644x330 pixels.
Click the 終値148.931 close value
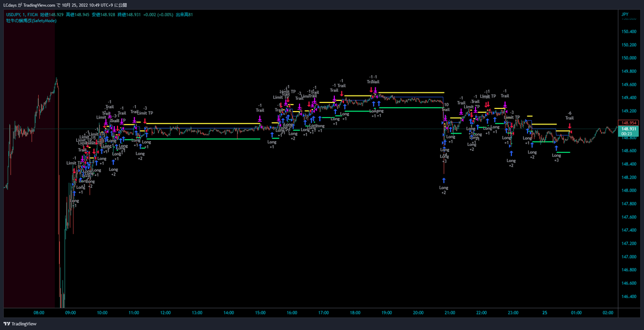point(129,13)
